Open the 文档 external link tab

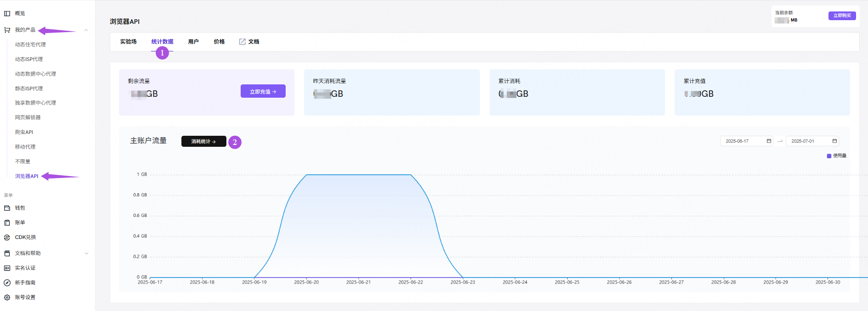pyautogui.click(x=249, y=42)
